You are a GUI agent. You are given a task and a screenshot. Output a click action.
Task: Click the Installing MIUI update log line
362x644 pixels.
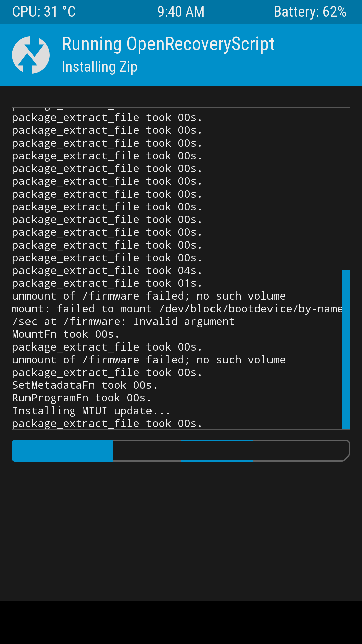[x=91, y=411]
